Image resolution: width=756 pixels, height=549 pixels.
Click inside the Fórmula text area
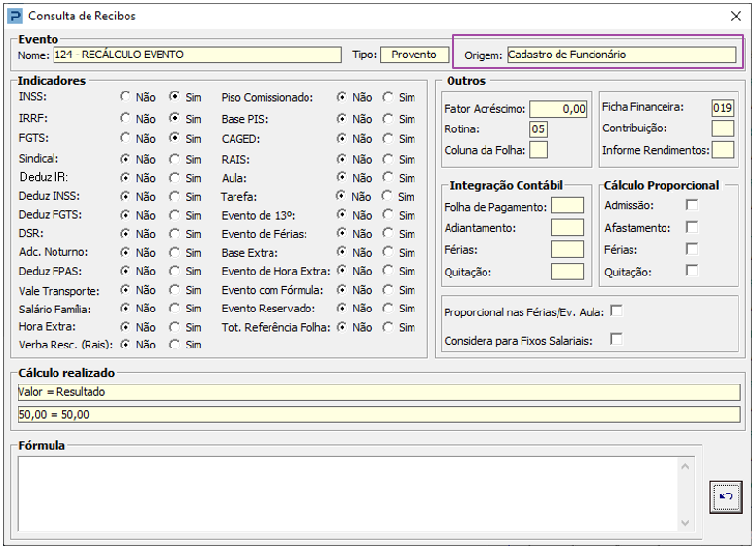pyautogui.click(x=348, y=494)
